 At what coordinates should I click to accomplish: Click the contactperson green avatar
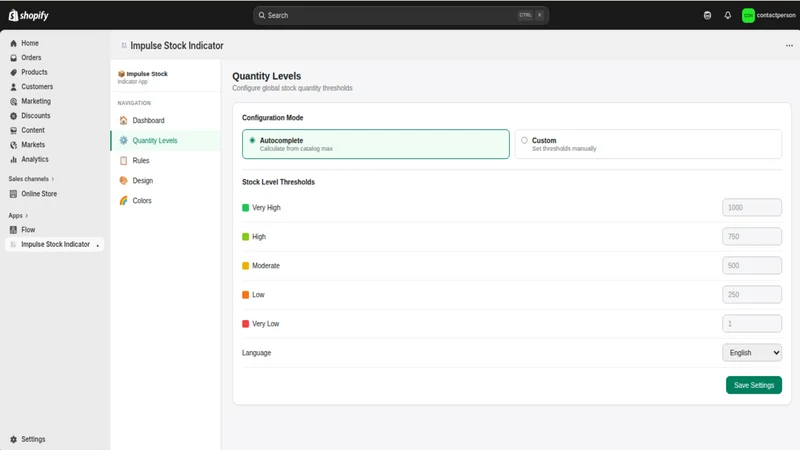[748, 15]
